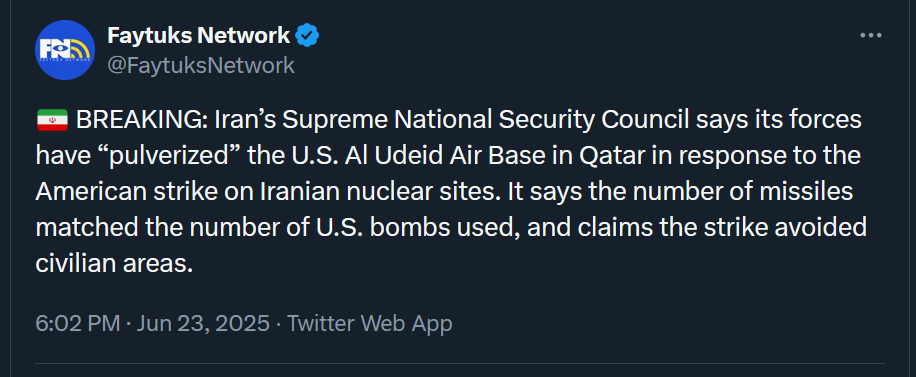Open the Faytuks Network profile avatar

65,50
